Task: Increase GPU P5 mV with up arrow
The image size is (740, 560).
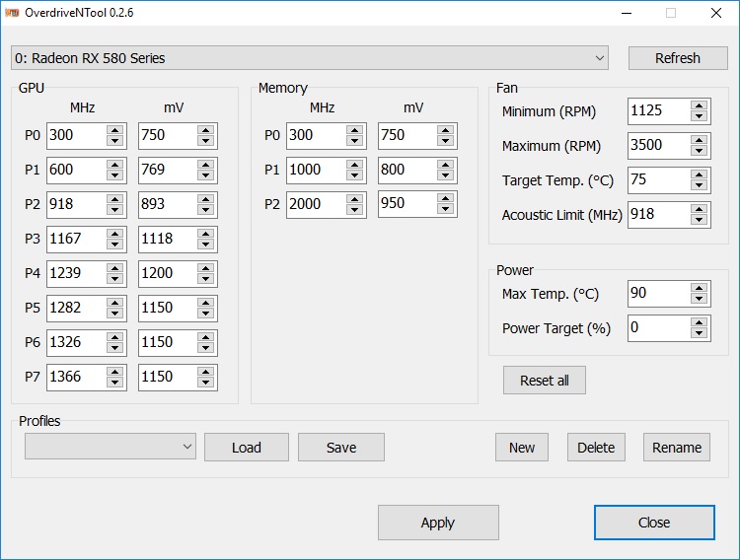Action: [x=206, y=303]
